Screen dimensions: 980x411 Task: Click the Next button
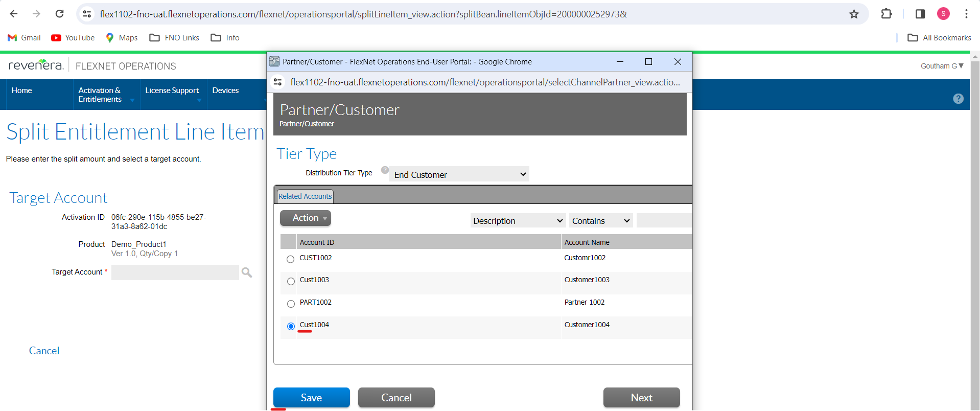click(x=642, y=397)
